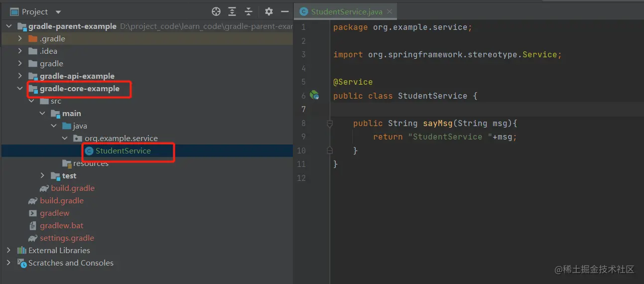
Task: Toggle code fold at sayMsg method line 8
Action: coord(329,123)
